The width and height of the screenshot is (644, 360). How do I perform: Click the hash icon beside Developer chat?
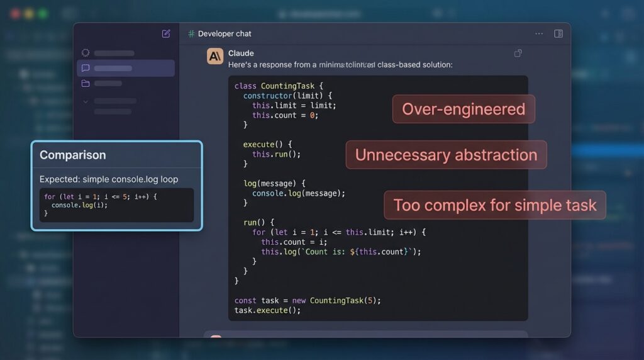point(191,34)
